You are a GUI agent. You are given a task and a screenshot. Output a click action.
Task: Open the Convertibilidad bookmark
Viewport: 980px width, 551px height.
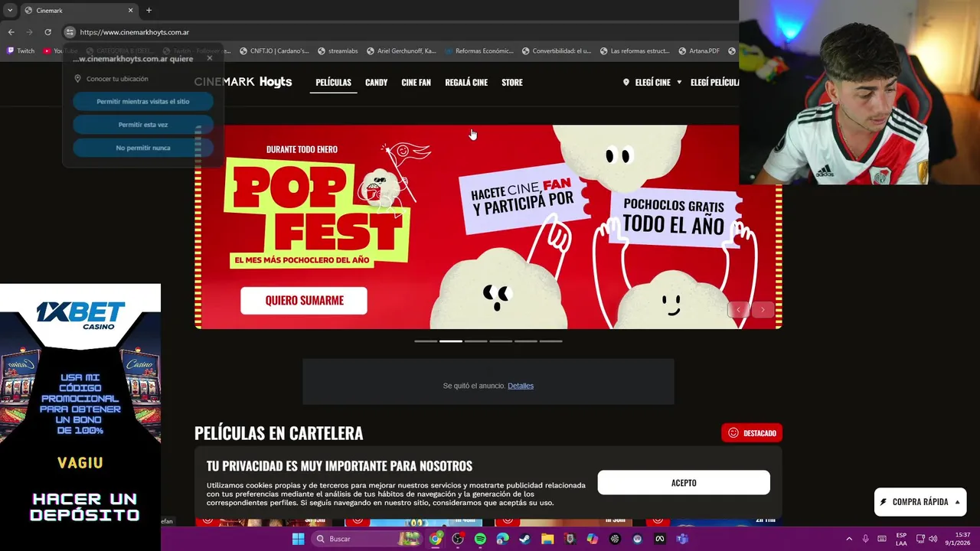click(557, 51)
